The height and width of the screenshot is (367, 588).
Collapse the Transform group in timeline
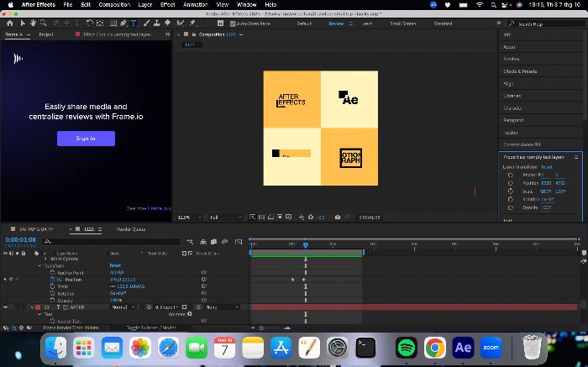tap(39, 265)
